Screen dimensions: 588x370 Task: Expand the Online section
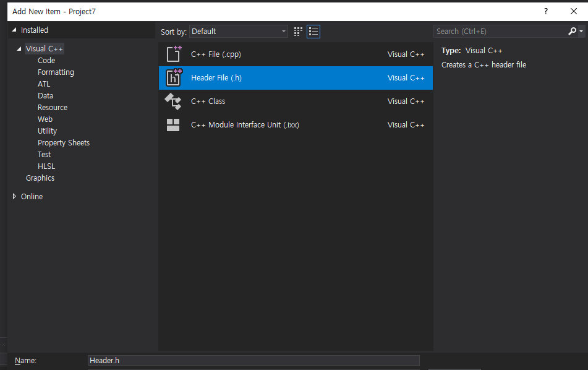pyautogui.click(x=14, y=196)
